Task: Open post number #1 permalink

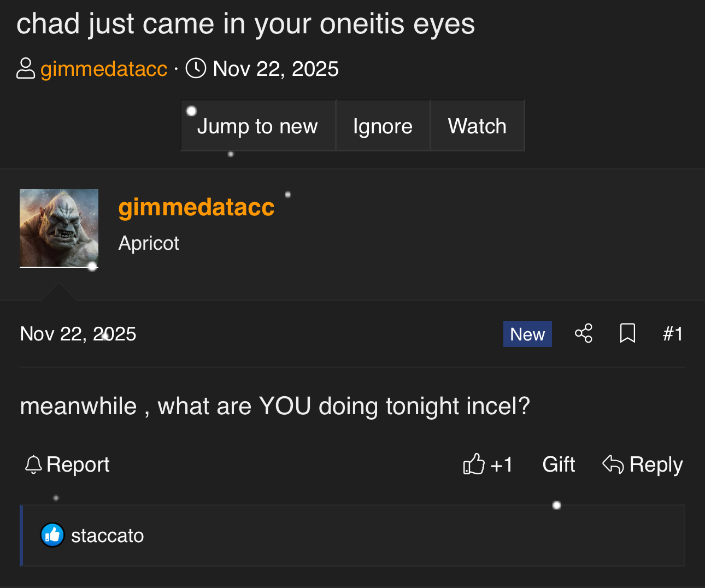Action: pyautogui.click(x=673, y=334)
